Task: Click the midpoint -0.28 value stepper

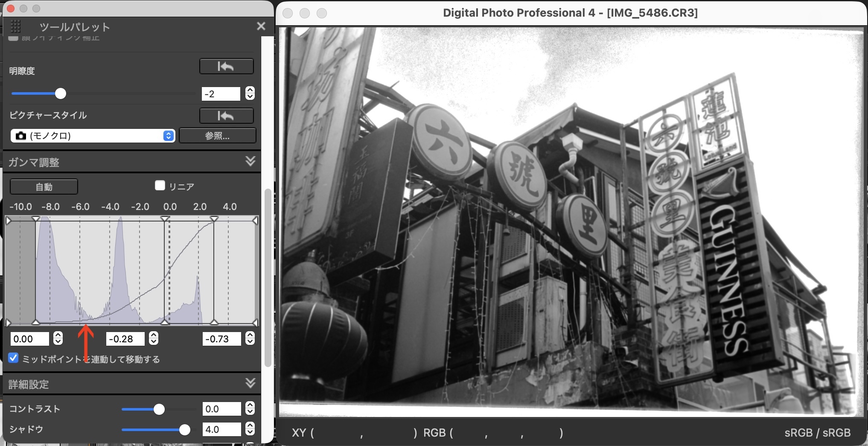Action: (154, 338)
